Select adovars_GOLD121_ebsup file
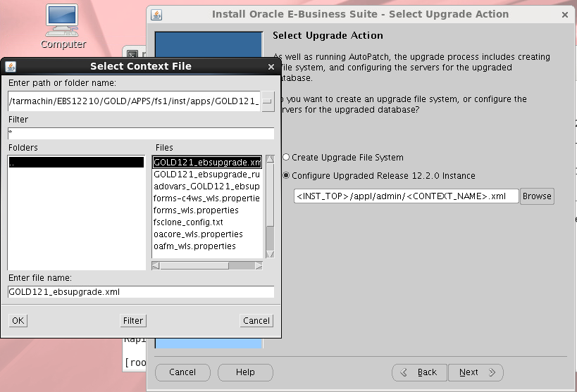The height and width of the screenshot is (392, 577). (207, 186)
